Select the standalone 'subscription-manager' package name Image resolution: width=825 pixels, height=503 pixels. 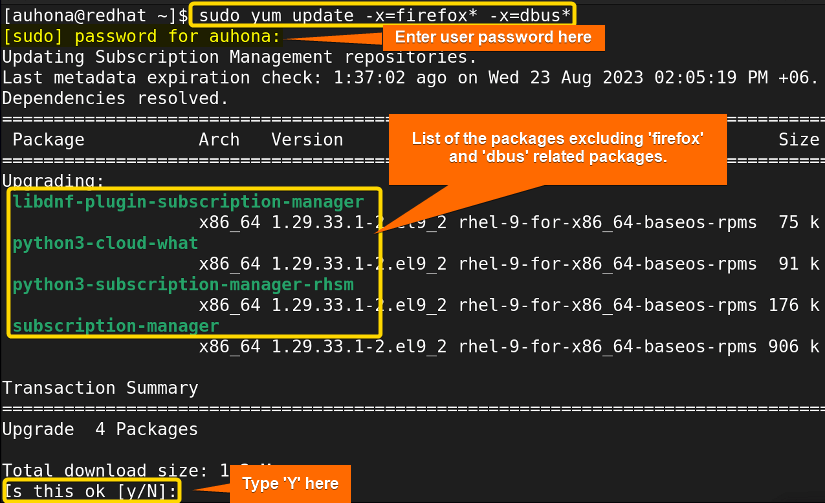116,326
